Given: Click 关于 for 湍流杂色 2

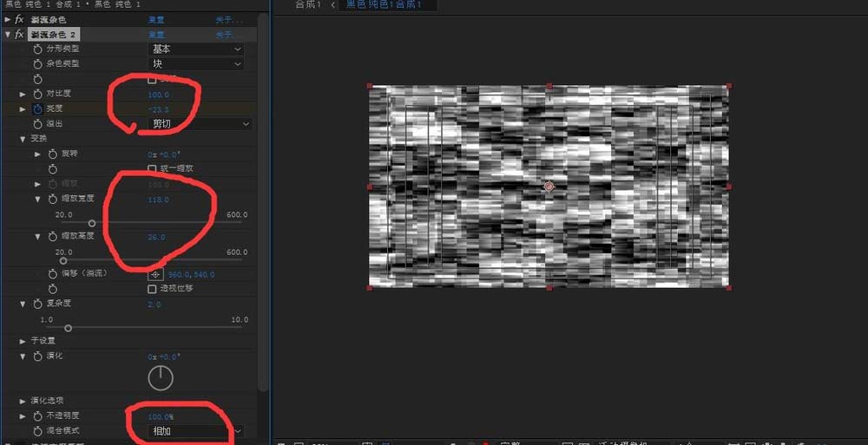Looking at the screenshot, I should click(x=229, y=35).
